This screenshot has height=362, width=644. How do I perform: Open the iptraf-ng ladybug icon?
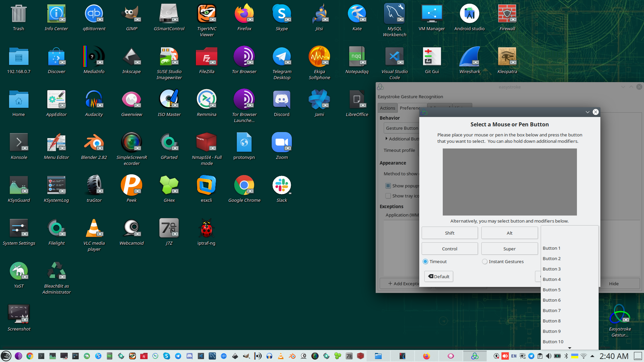coord(206,229)
